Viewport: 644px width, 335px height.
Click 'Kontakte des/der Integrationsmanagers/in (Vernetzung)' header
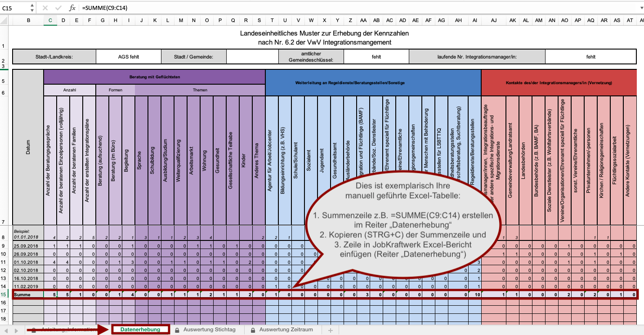point(559,83)
